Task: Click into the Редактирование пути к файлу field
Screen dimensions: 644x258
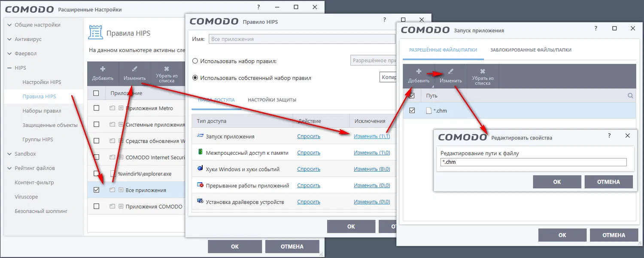Action: click(x=534, y=162)
